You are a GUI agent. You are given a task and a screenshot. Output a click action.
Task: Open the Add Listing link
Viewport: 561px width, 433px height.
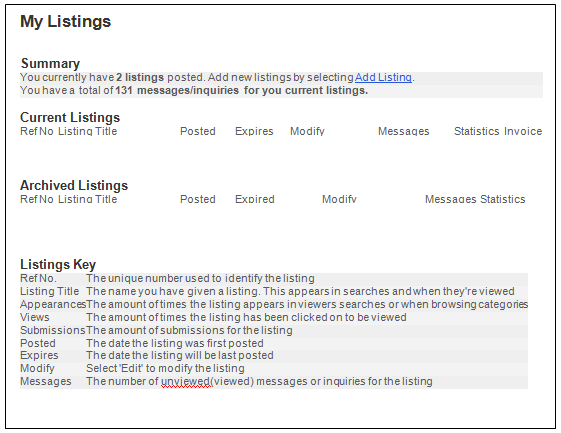pyautogui.click(x=383, y=77)
